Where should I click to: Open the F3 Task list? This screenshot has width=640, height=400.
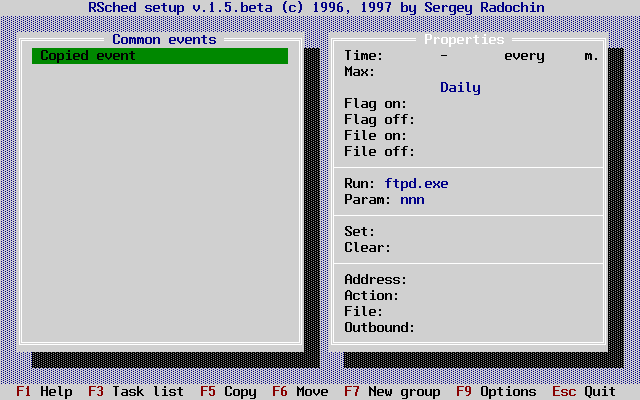click(136, 391)
